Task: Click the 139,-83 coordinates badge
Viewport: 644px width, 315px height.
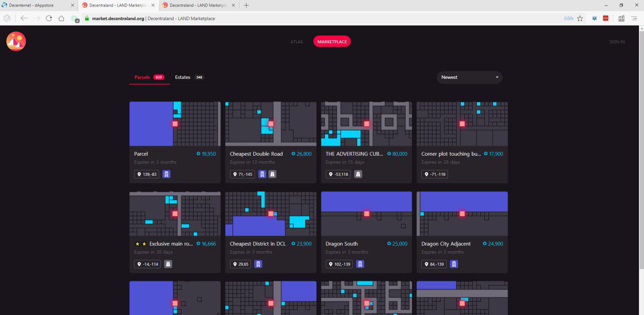Action: [x=146, y=174]
